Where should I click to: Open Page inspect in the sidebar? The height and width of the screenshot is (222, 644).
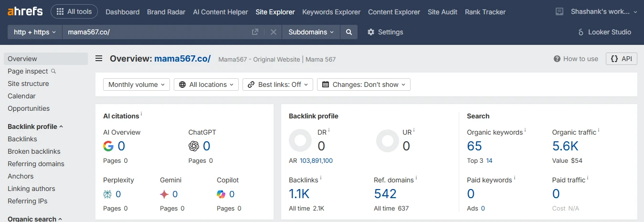28,71
